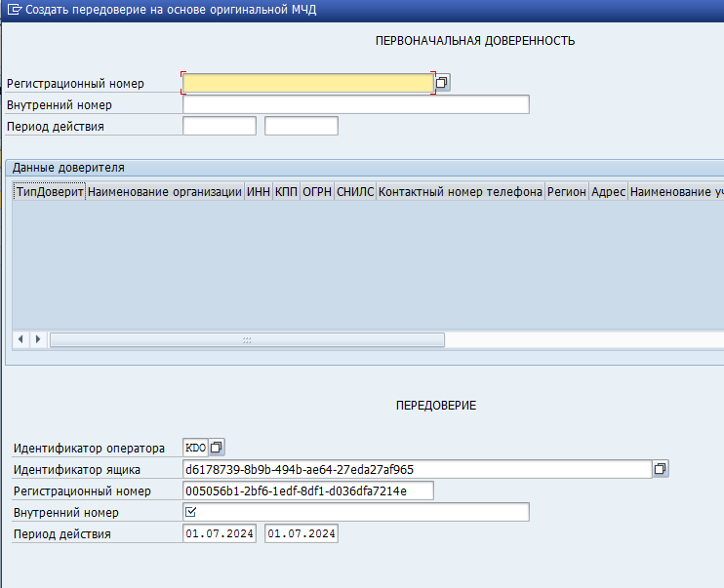
Task: Click the original internal number field
Action: click(355, 104)
